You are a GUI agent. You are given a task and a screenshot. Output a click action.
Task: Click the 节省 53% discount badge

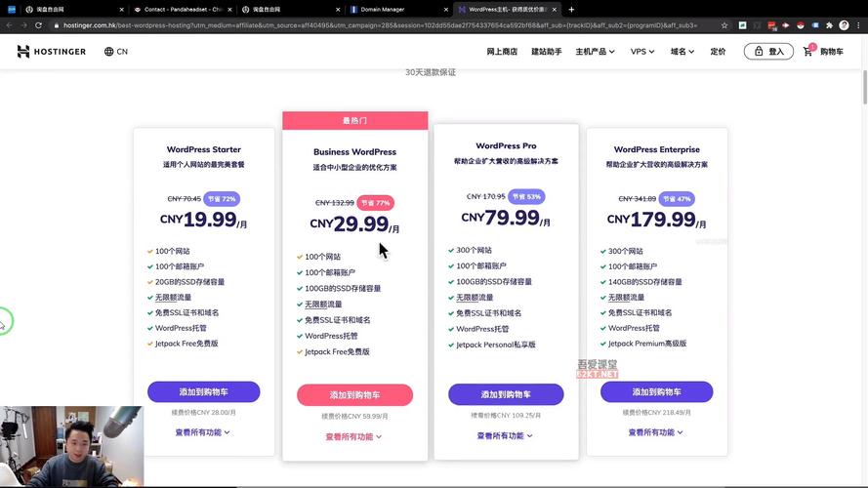click(526, 196)
